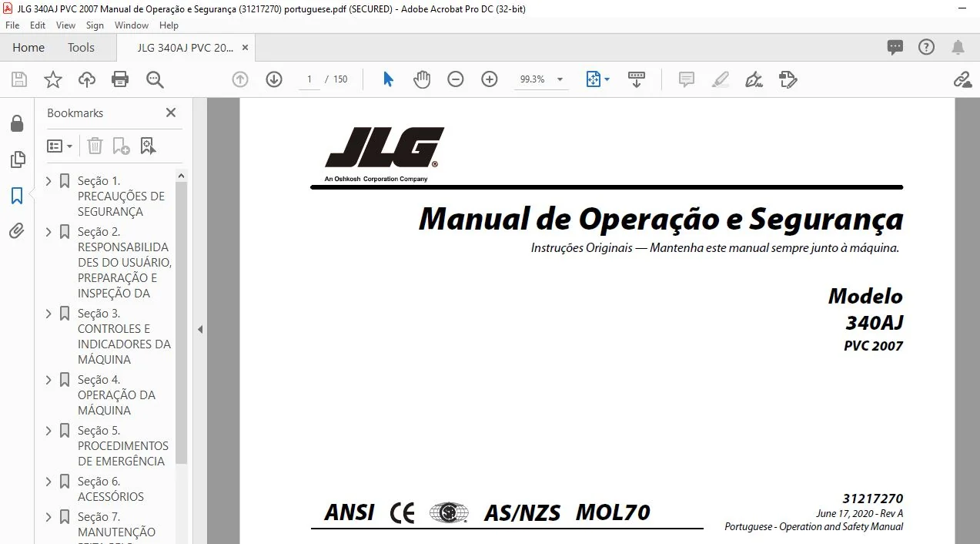Image resolution: width=980 pixels, height=544 pixels.
Task: Choose the Selection arrow tool
Action: tap(388, 79)
